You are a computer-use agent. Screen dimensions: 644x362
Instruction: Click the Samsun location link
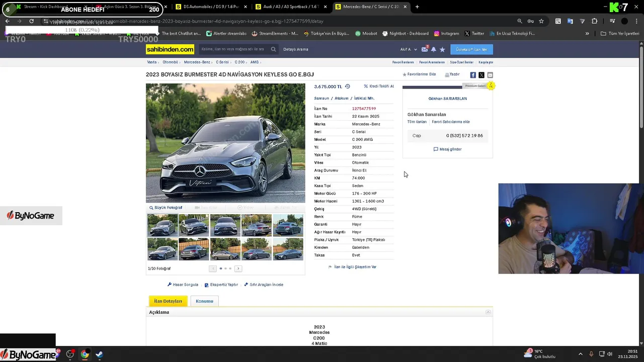(321, 99)
